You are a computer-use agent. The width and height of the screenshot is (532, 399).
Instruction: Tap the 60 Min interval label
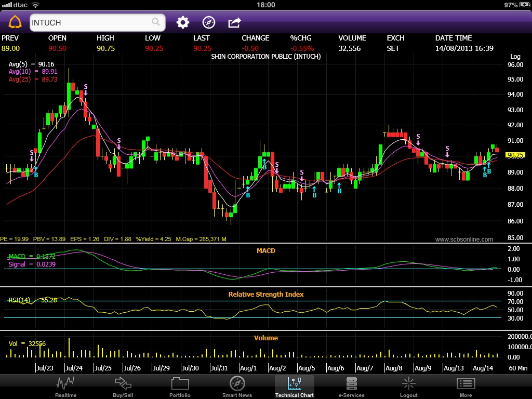pyautogui.click(x=517, y=368)
